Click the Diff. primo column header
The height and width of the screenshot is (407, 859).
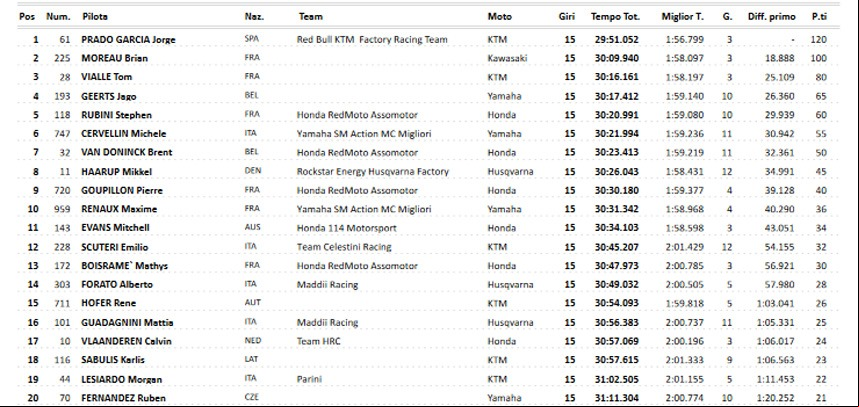pos(771,16)
